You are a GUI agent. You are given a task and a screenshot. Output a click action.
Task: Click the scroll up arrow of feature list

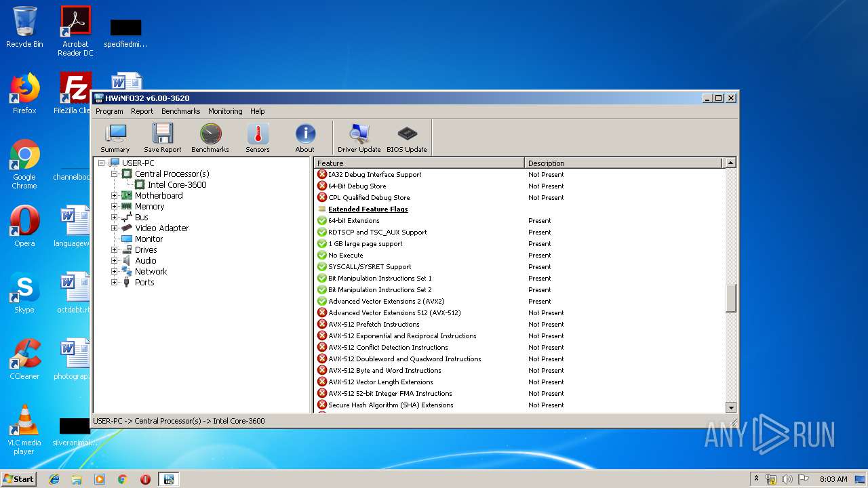point(730,163)
